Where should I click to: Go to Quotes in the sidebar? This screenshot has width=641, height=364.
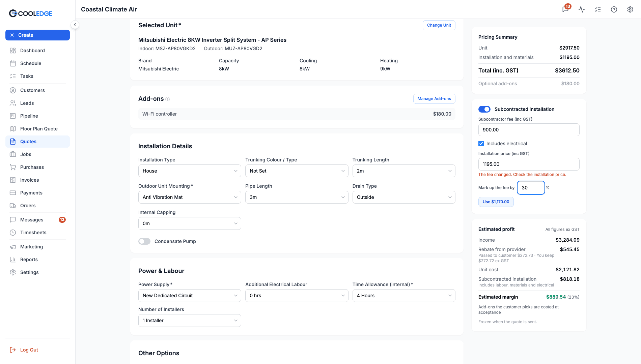(x=37, y=142)
